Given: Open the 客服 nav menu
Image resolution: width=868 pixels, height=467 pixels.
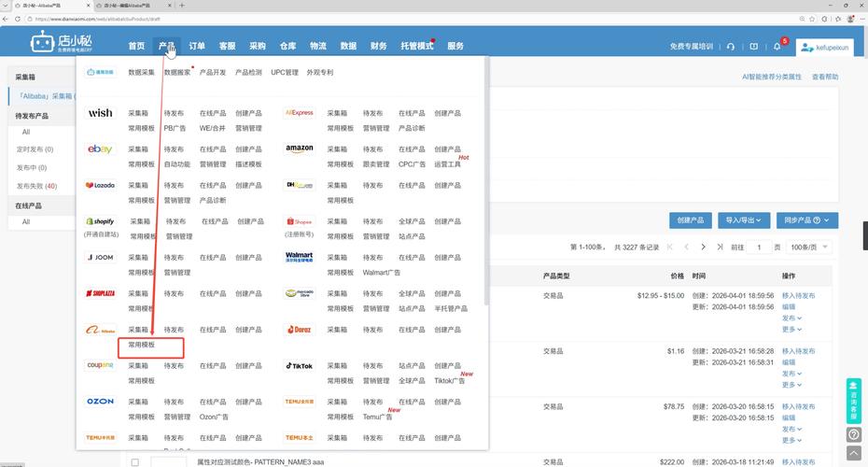Looking at the screenshot, I should click(227, 46).
